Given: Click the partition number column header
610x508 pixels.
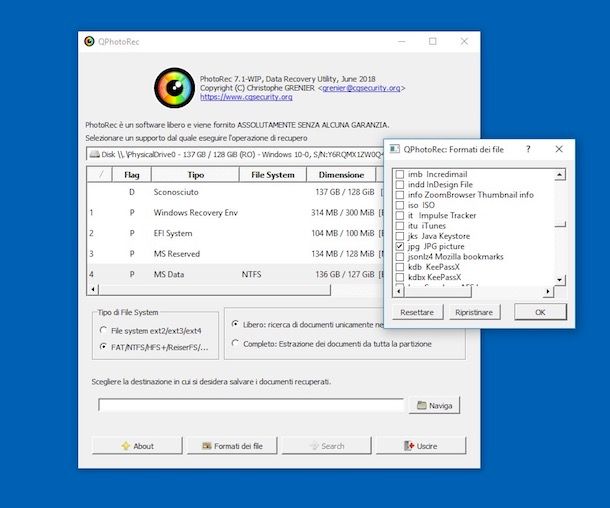Looking at the screenshot, I should (x=100, y=175).
